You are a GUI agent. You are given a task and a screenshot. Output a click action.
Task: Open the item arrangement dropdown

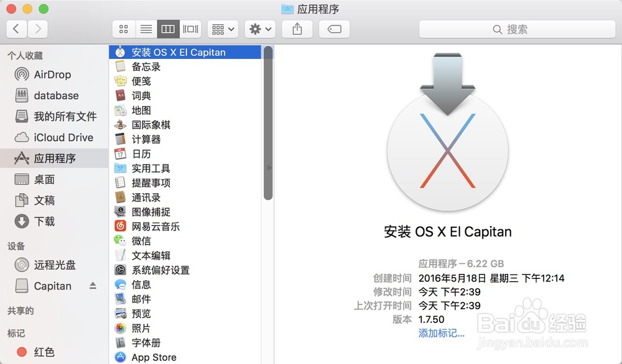point(223,29)
